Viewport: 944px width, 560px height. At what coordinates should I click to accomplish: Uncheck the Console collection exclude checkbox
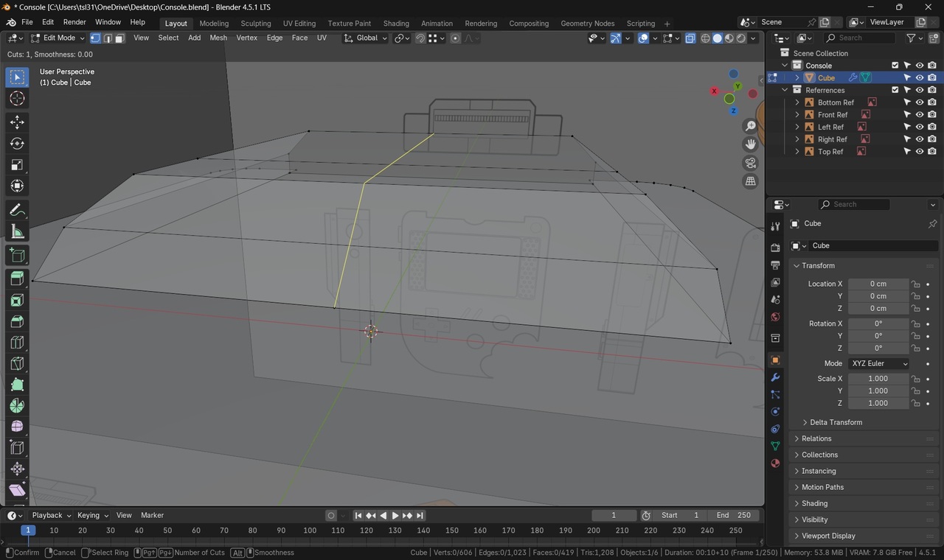tap(895, 66)
